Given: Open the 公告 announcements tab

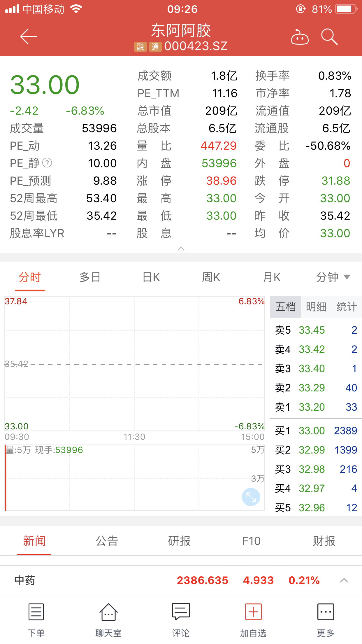Looking at the screenshot, I should pos(107,541).
